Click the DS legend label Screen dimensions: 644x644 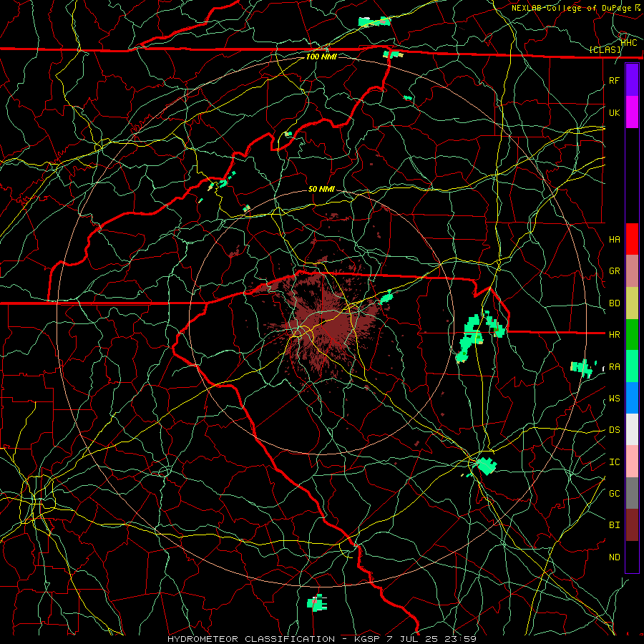point(615,430)
